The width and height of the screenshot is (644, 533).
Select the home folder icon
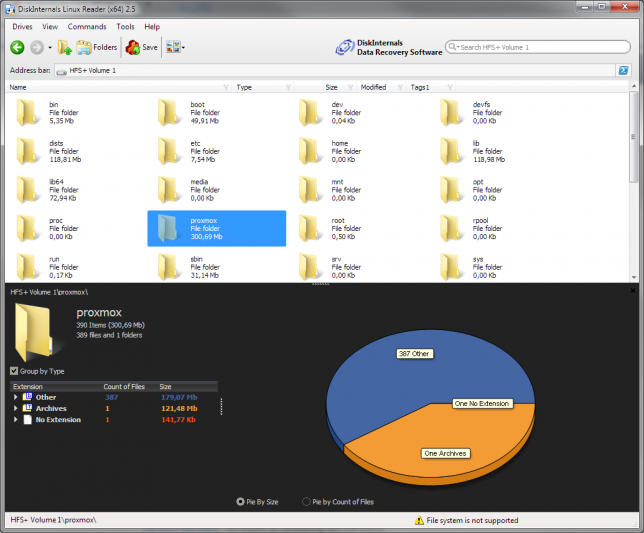(311, 151)
